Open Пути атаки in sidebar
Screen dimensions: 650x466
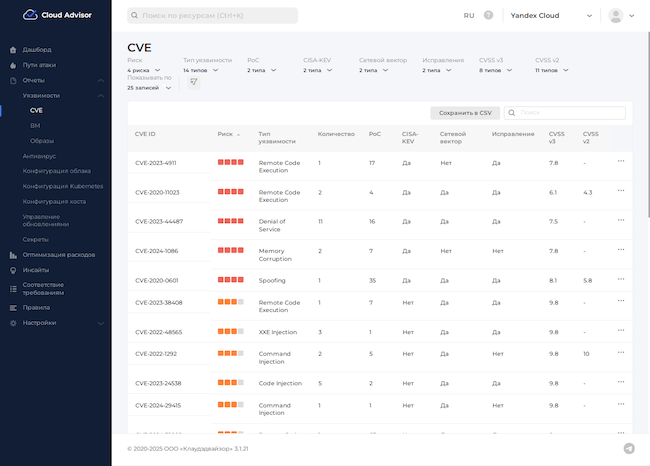(40, 64)
